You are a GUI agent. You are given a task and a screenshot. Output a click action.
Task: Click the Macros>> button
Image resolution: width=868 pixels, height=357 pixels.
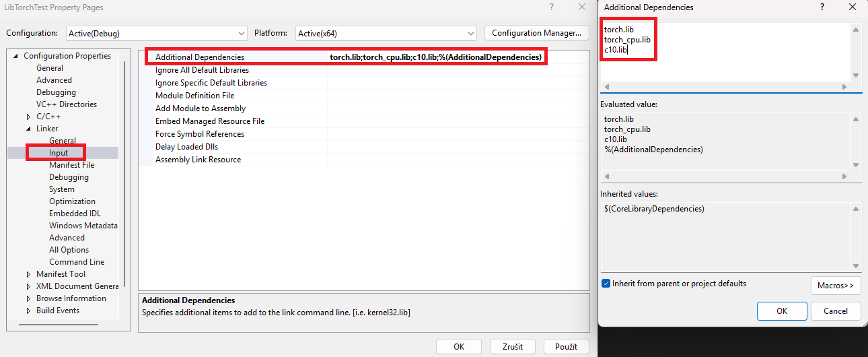(836, 286)
